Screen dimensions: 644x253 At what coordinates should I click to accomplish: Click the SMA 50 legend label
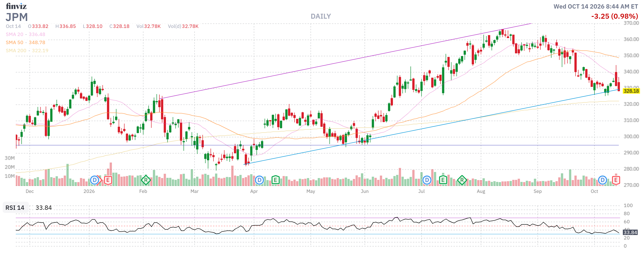(14, 43)
